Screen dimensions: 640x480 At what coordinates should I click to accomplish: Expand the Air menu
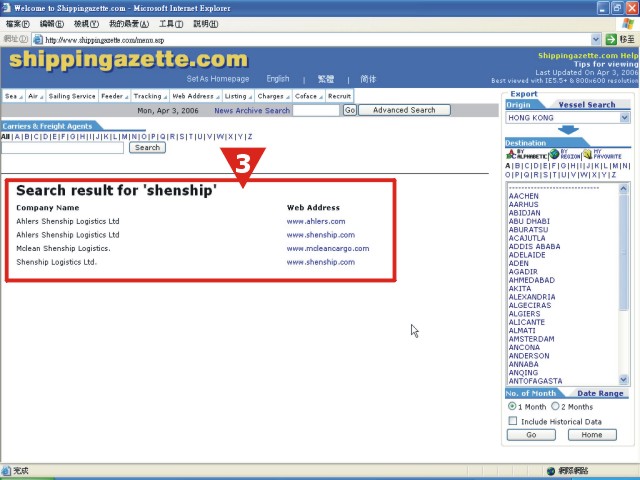36,96
